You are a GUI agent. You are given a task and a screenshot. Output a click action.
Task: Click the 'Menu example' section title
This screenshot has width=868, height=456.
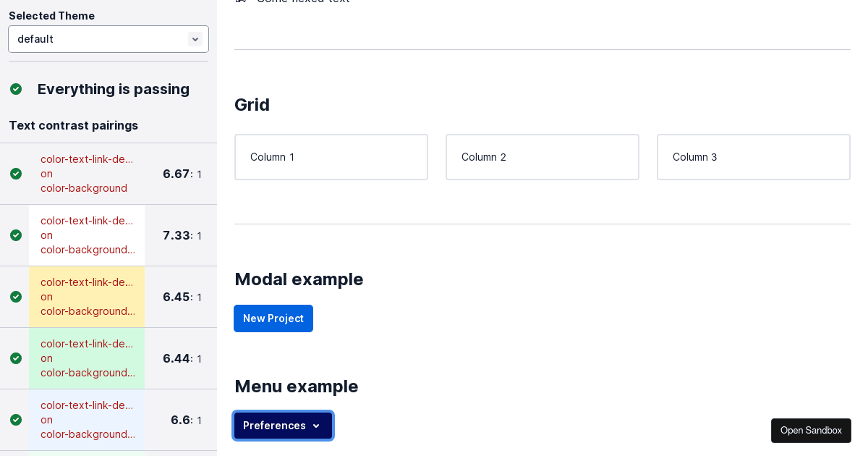296,386
